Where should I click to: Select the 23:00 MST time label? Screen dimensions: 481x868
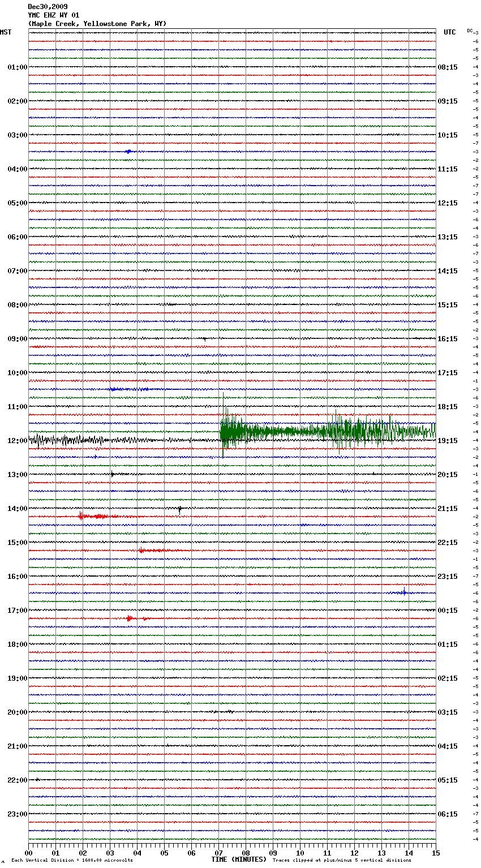click(17, 814)
